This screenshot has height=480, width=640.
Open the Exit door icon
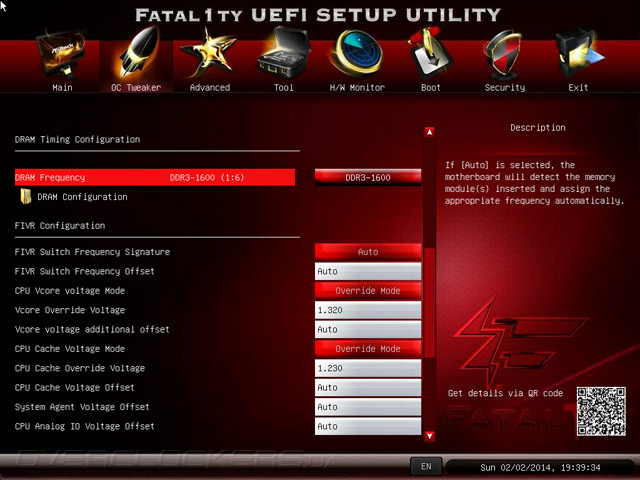coord(579,54)
